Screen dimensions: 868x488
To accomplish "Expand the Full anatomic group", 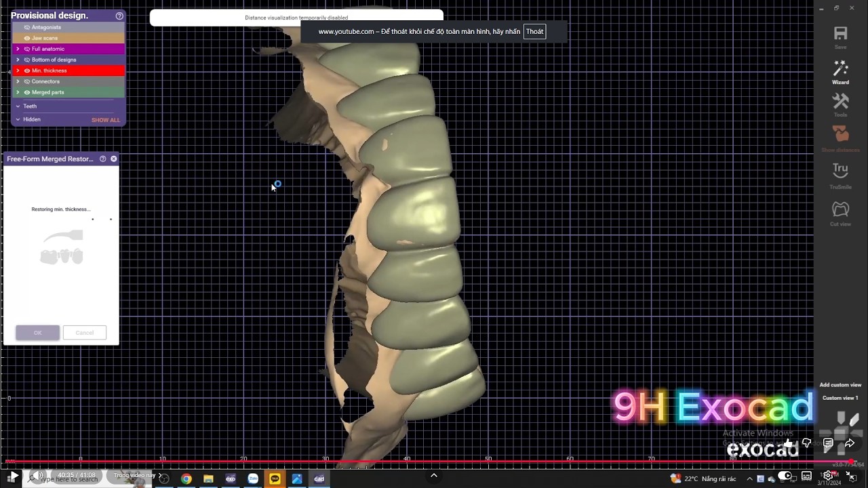I will tap(18, 49).
